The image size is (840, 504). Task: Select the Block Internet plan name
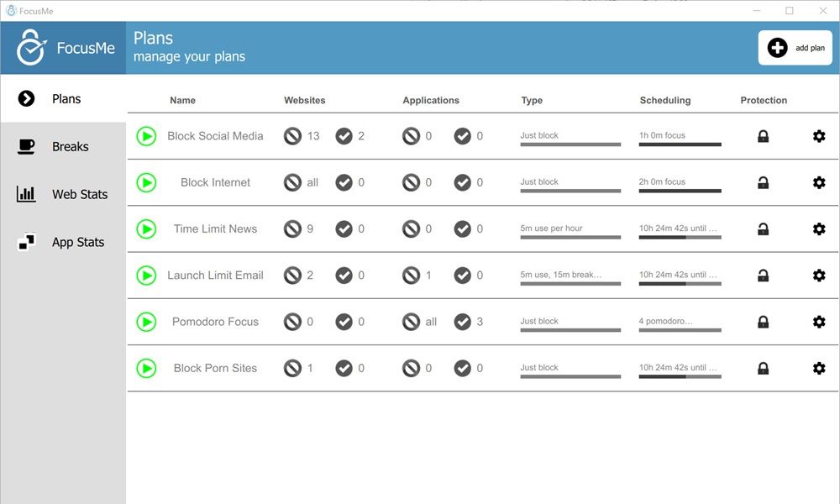(215, 182)
